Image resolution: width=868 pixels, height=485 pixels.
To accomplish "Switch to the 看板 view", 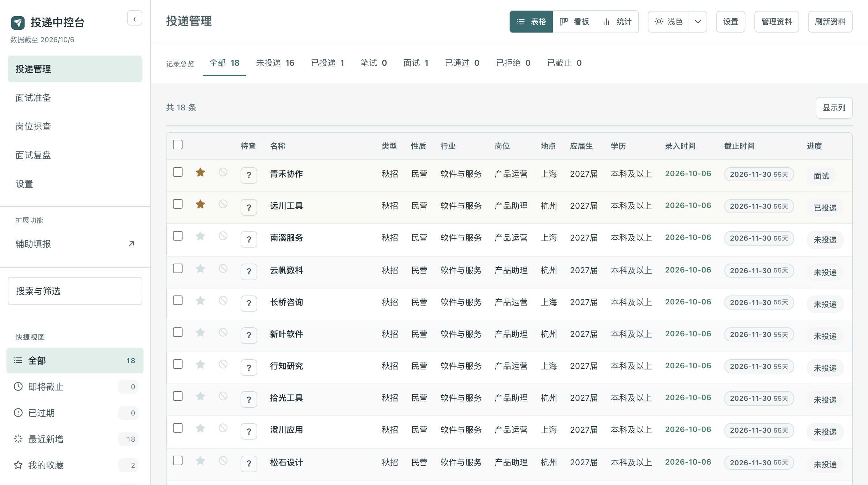I will 574,22.
